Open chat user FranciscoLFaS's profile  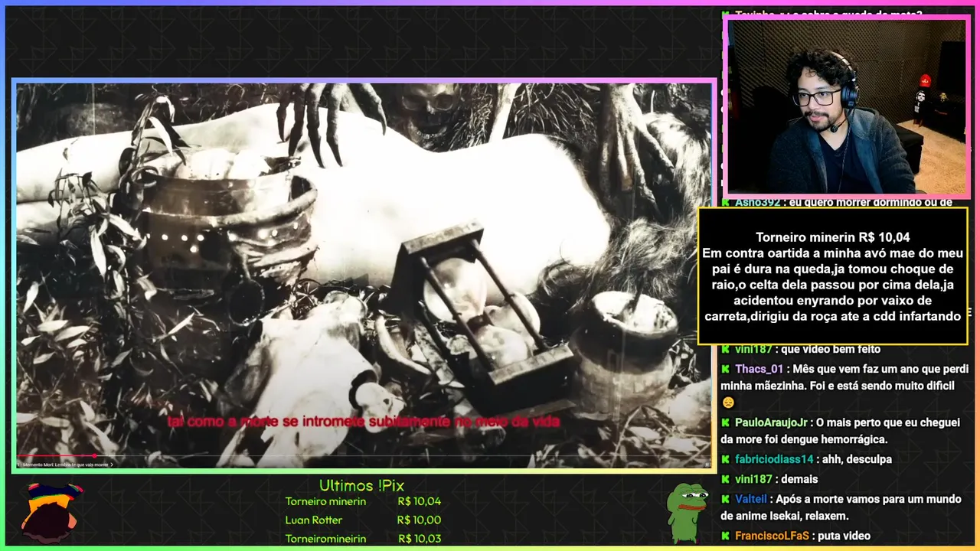772,536
